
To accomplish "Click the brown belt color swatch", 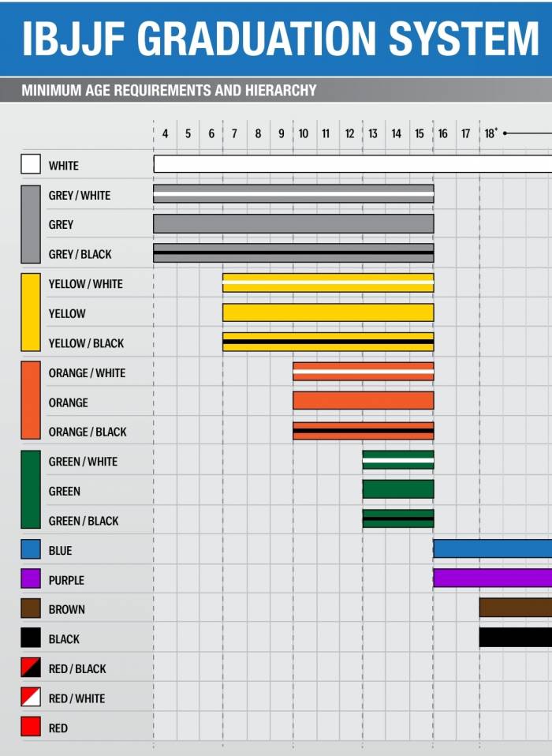I will [x=31, y=608].
